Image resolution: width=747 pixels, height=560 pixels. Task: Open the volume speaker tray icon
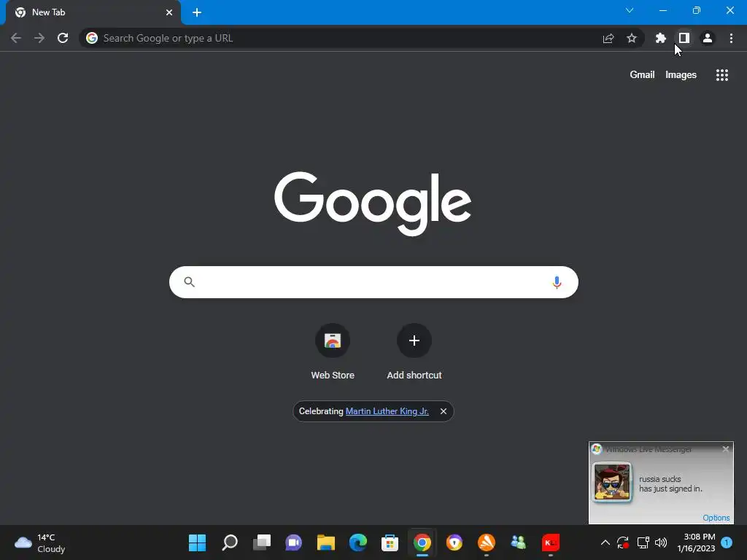(661, 542)
